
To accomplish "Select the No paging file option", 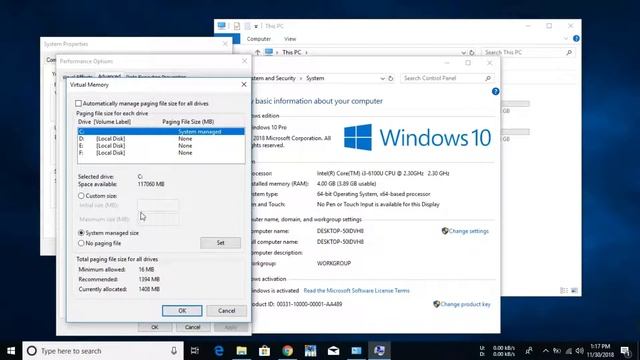I will (x=81, y=243).
